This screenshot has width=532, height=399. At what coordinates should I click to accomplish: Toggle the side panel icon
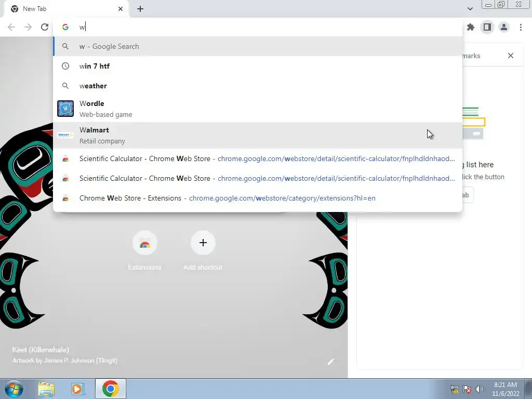(x=487, y=27)
